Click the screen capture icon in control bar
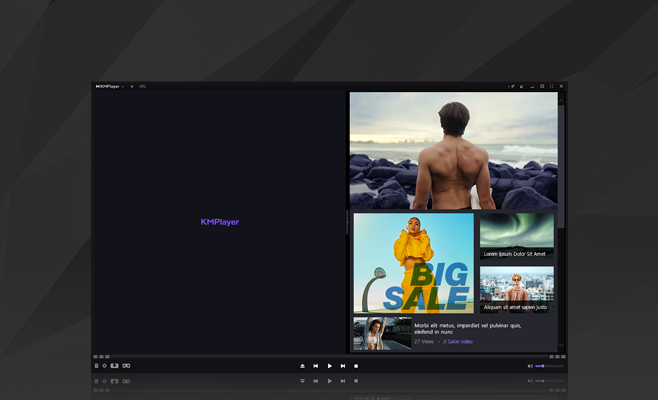Viewport: 658px width, 400px height. (x=114, y=366)
